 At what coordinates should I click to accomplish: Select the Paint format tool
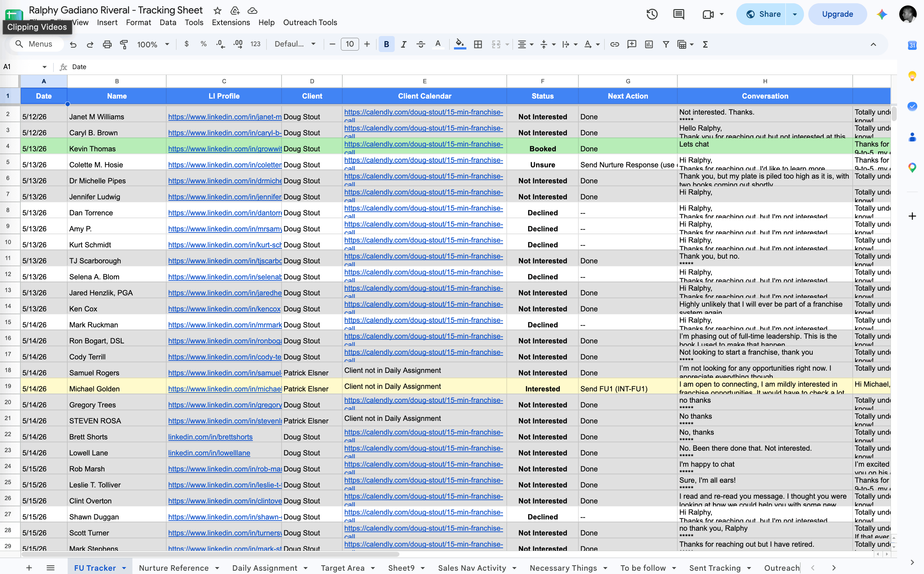[x=124, y=44]
